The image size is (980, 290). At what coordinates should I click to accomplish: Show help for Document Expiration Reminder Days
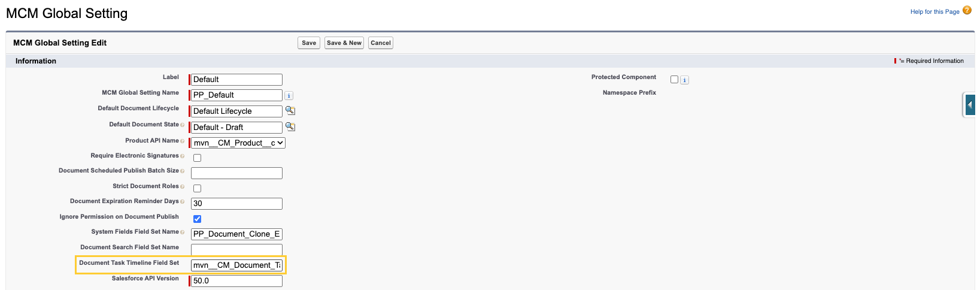[x=182, y=202]
